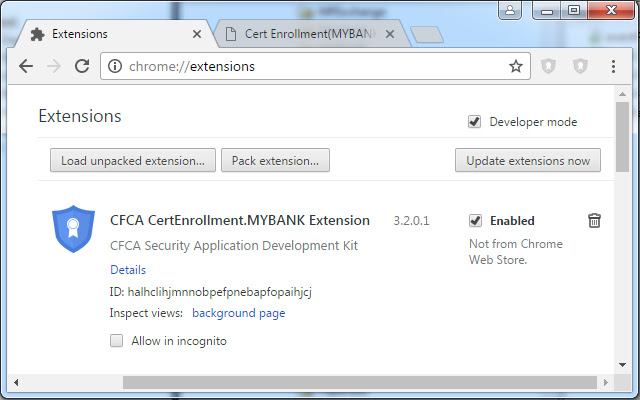Click the vertical scrollbar down arrow
640x400 pixels.
click(x=622, y=364)
